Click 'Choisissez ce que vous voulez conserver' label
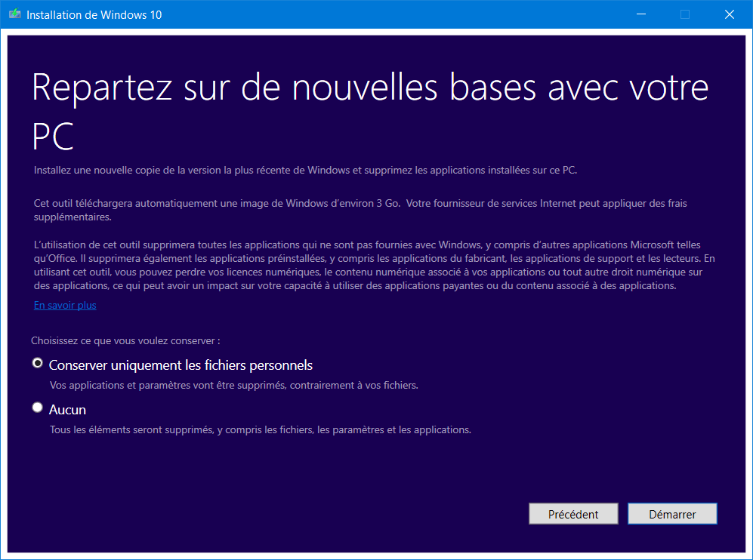 125,340
